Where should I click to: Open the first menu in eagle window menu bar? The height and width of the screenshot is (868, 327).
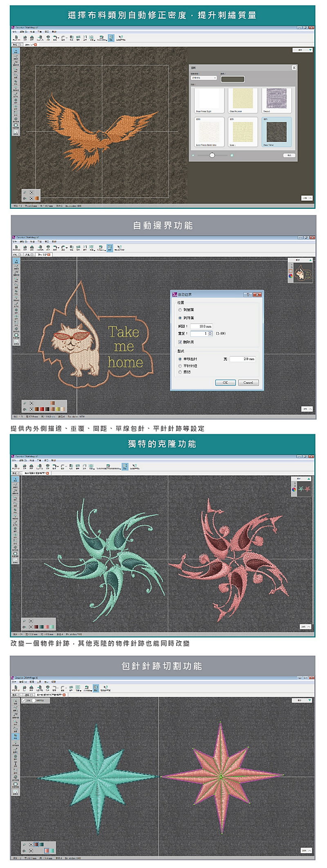pyautogui.click(x=14, y=31)
